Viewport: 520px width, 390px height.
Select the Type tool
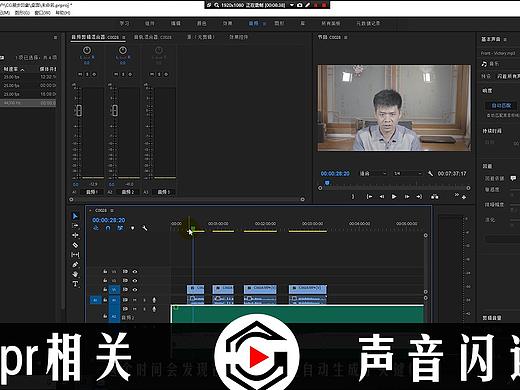[75, 284]
